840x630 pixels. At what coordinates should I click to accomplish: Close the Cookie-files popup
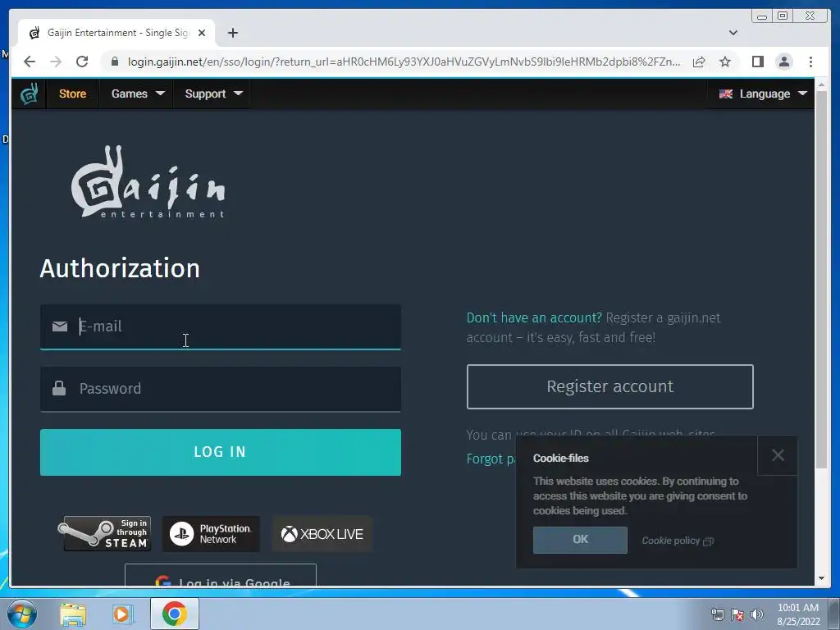point(778,455)
